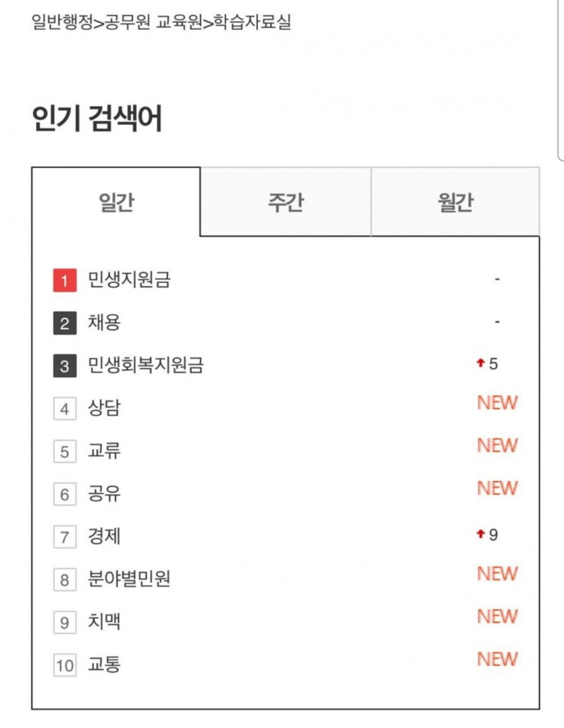This screenshot has width=564, height=728.
Task: Click the dark rank 2 badge
Action: pyautogui.click(x=65, y=323)
